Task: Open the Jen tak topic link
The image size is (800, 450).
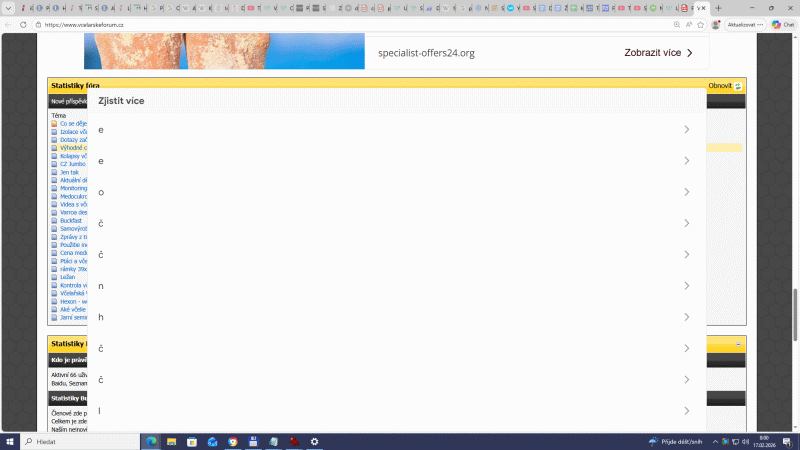Action: pyautogui.click(x=69, y=172)
